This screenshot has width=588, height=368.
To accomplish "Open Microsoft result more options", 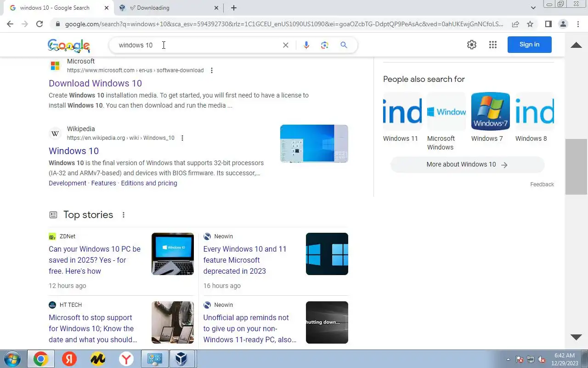I will (x=212, y=70).
